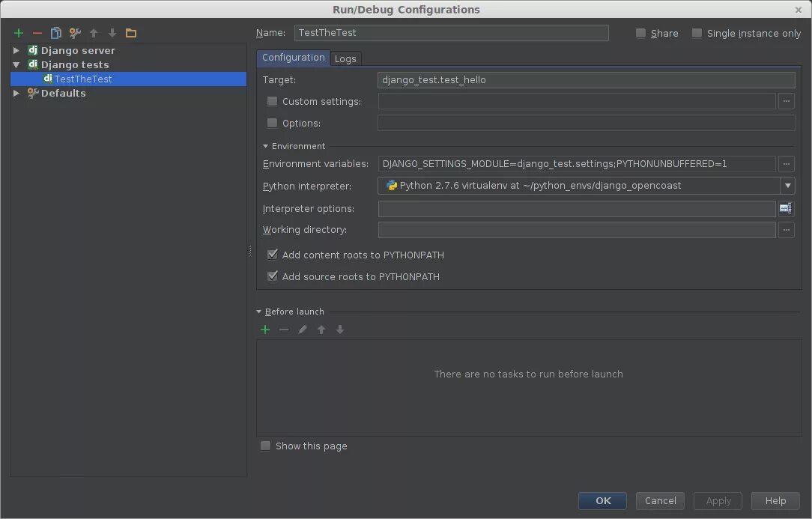
Task: Select TestTheTest configuration in tree
Action: click(x=128, y=79)
